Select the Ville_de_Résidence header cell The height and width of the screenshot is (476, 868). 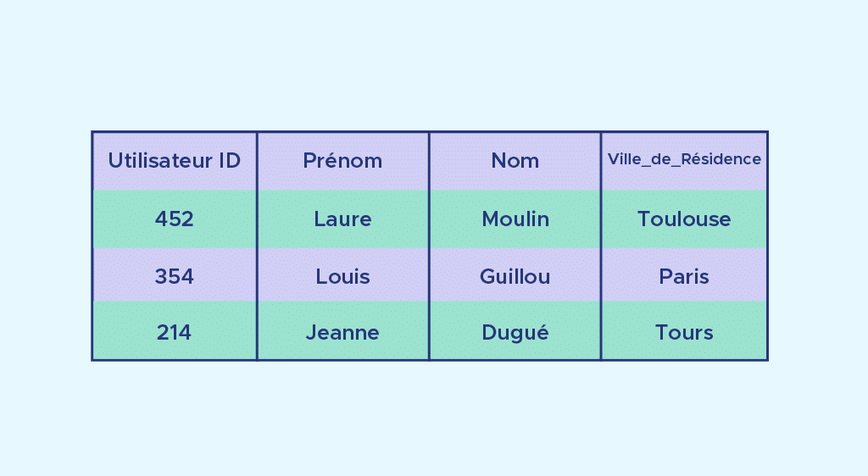(x=684, y=159)
